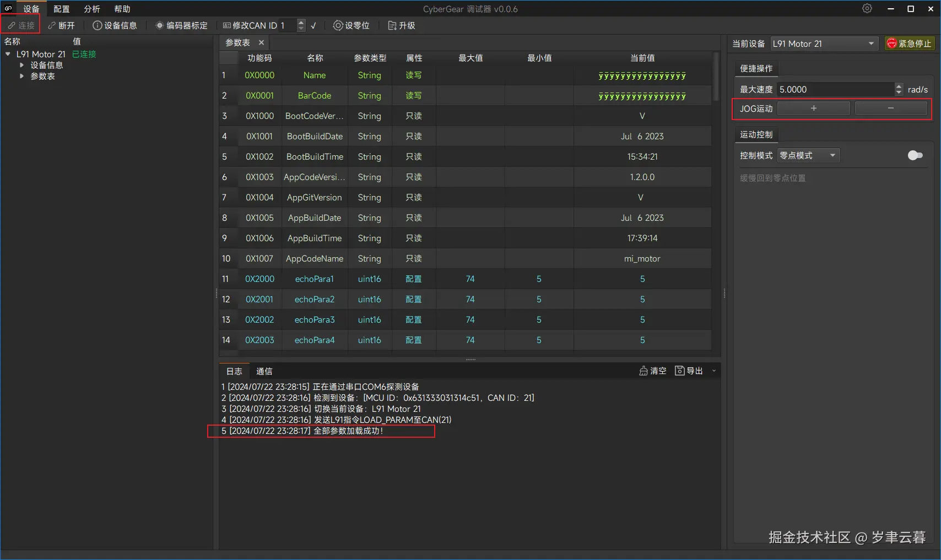Click the 参数类型 column header

click(x=370, y=58)
